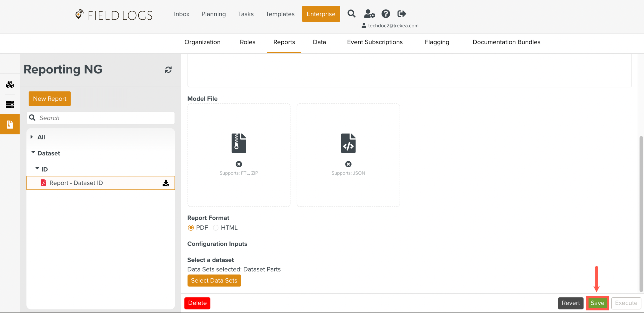Open the server stack sidebar icon
The image size is (644, 313).
pyautogui.click(x=10, y=104)
